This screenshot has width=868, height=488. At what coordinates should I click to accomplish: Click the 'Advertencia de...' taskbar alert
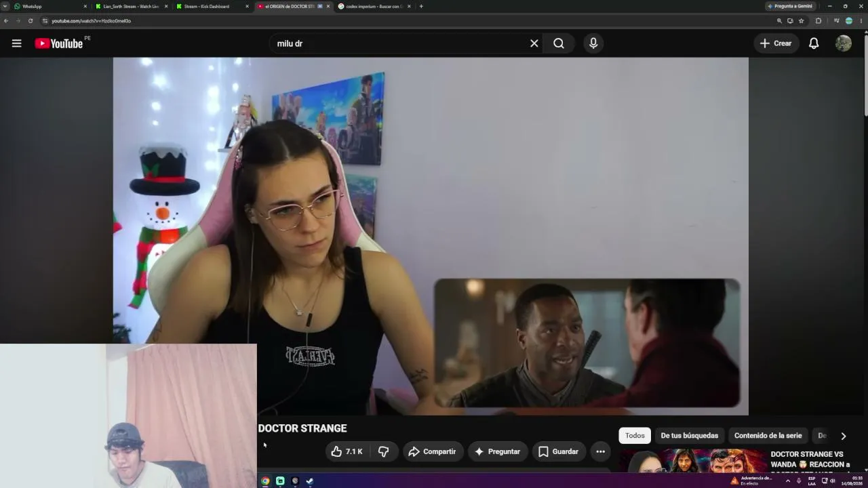751,481
